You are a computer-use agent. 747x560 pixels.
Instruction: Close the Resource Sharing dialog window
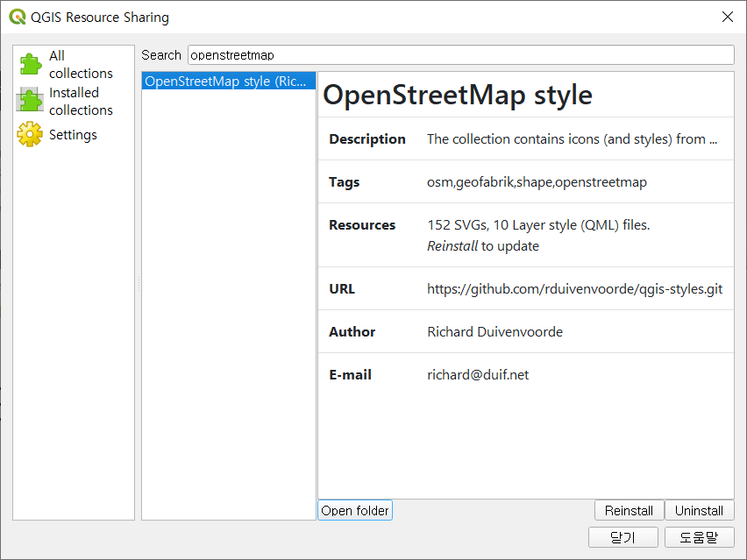[728, 17]
